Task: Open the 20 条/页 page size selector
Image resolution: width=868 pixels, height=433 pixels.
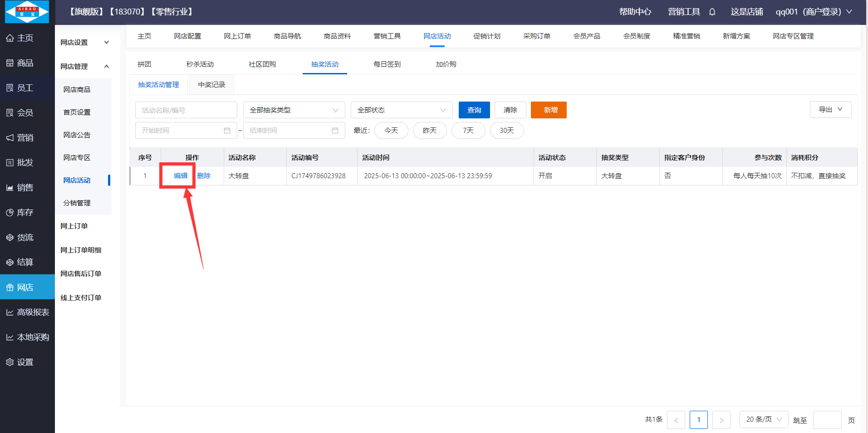Action: coord(764,419)
